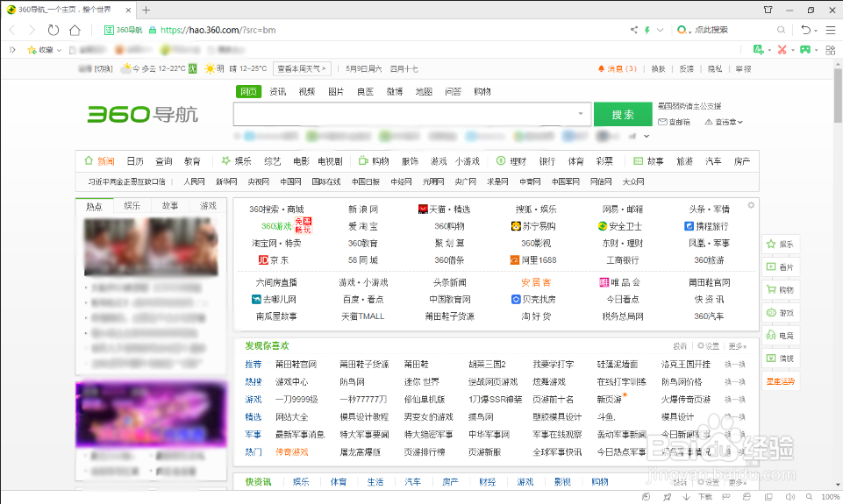Image resolution: width=843 pixels, height=504 pixels.
Task: Click the 收藏 favorites star
Action: [x=32, y=50]
